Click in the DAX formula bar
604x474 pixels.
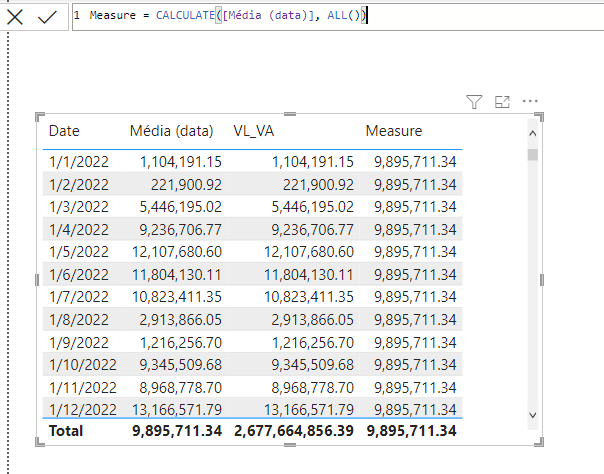pyautogui.click(x=338, y=16)
